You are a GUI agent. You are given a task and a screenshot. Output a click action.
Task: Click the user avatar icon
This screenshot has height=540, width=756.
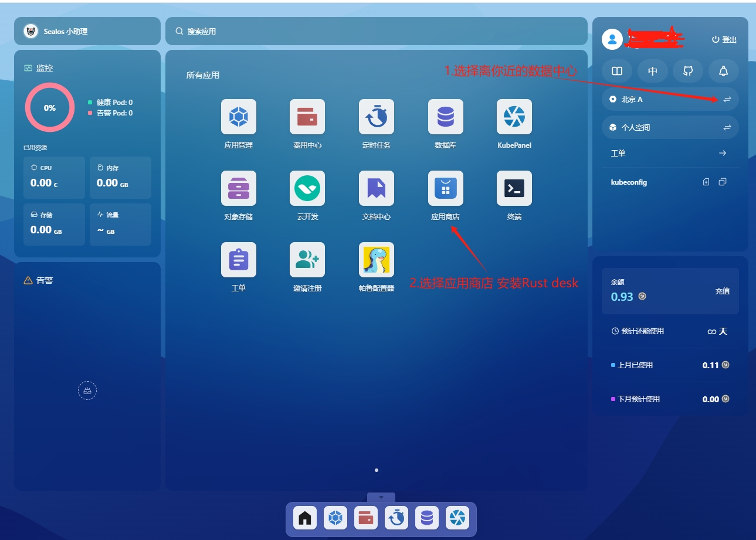tap(612, 39)
